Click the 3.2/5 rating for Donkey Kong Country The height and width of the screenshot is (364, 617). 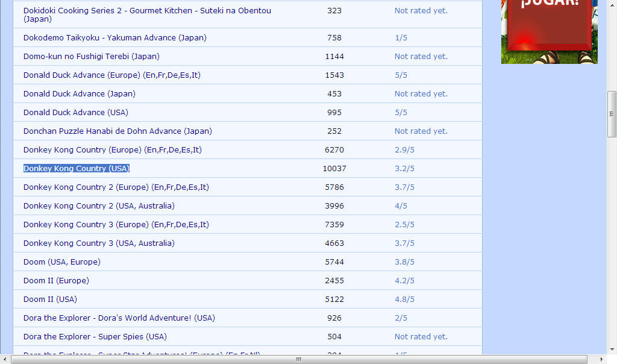[x=404, y=169]
